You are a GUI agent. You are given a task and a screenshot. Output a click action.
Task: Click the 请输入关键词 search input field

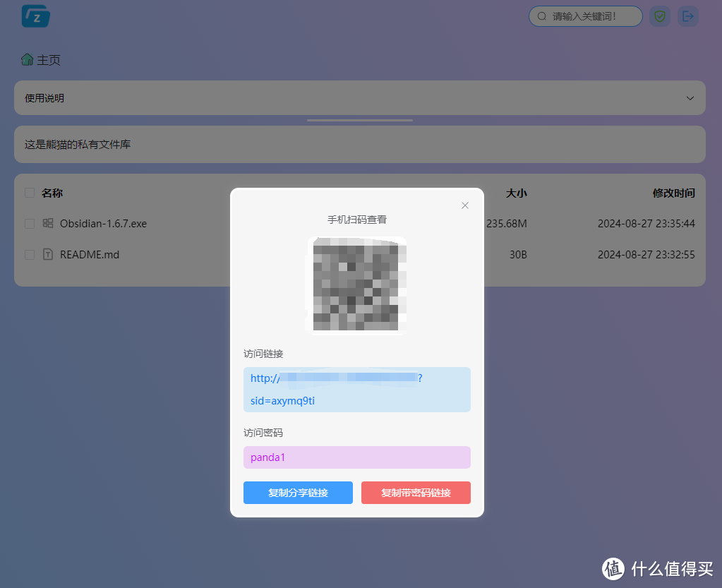[x=585, y=16]
